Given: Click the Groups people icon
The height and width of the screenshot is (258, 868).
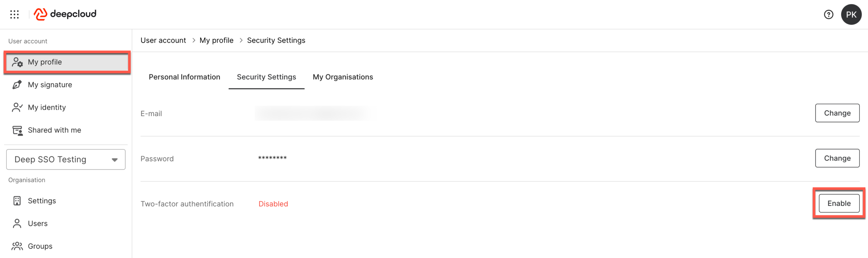Looking at the screenshot, I should coord(17,246).
